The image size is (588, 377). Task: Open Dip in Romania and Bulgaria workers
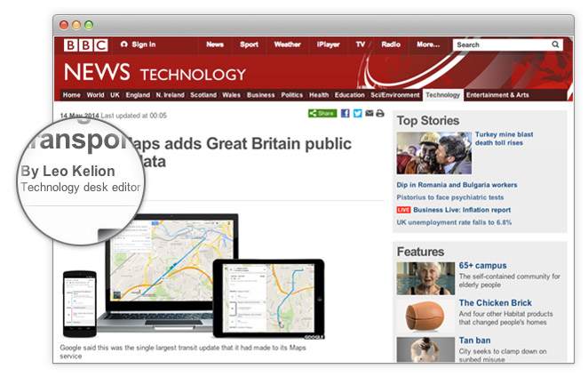tap(457, 185)
